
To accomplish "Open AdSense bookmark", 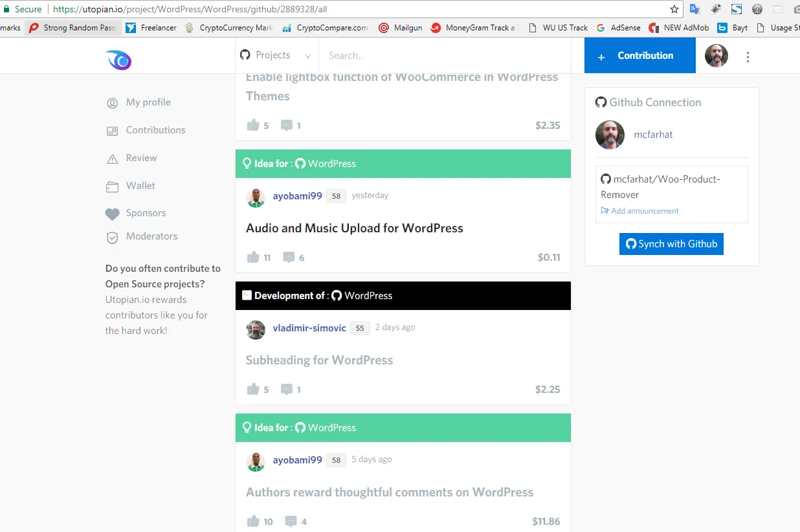I will coord(618,28).
